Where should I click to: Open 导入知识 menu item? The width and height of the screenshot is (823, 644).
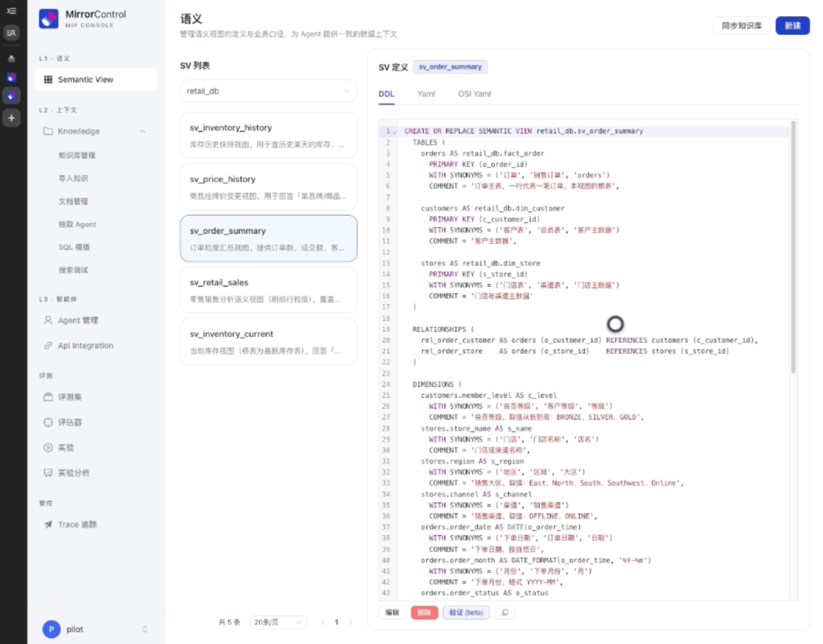coord(73,178)
